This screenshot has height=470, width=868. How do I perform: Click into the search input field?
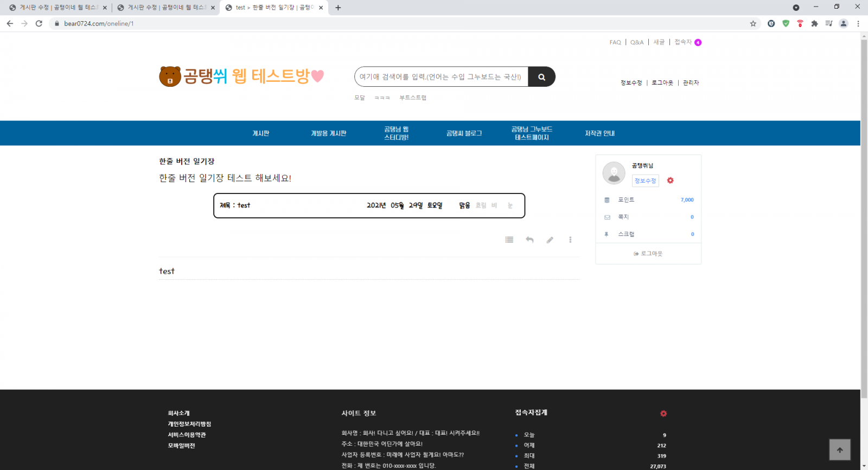click(x=441, y=77)
